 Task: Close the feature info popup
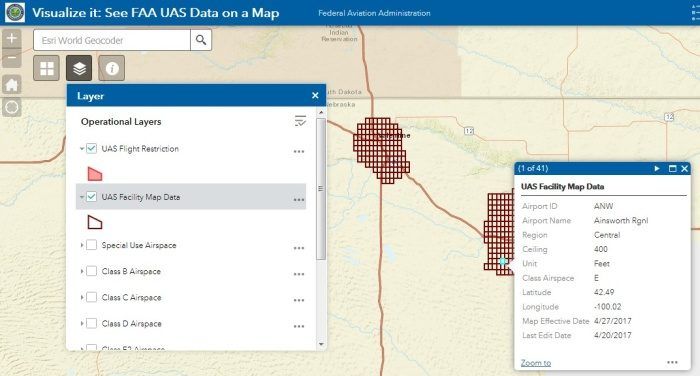pos(684,168)
